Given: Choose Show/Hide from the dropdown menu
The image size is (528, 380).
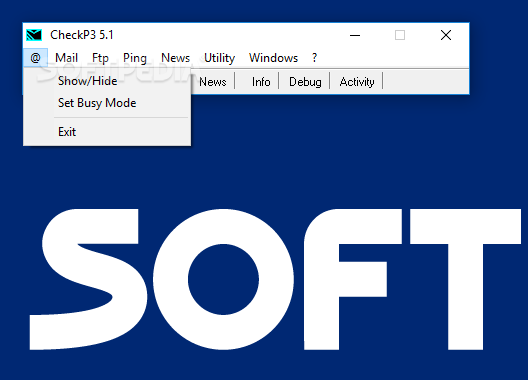Looking at the screenshot, I should [x=107, y=81].
